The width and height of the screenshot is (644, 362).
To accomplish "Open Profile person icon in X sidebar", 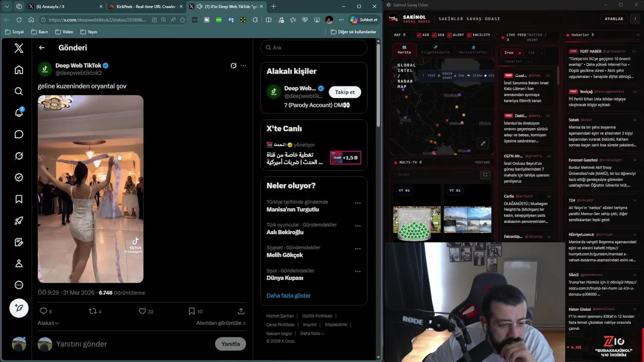I will point(19,263).
